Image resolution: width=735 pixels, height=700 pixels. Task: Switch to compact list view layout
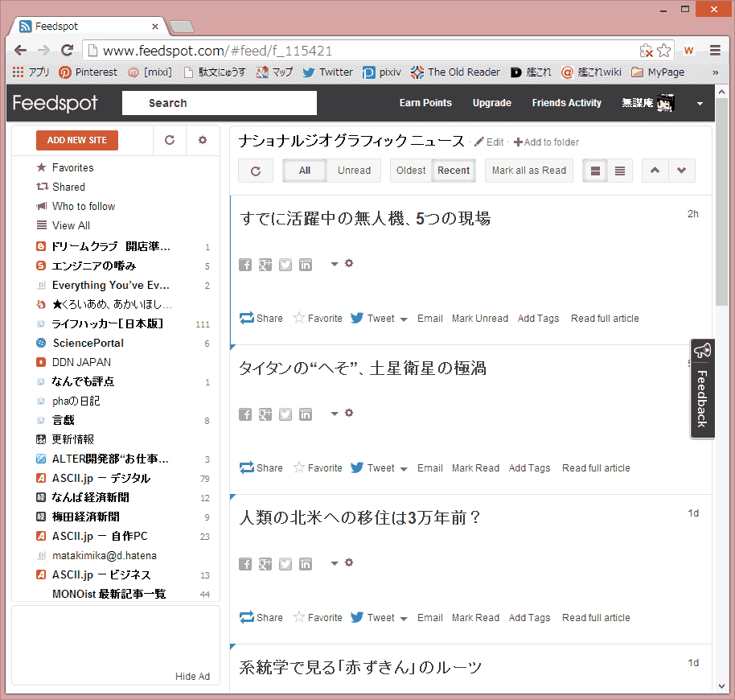pos(620,171)
